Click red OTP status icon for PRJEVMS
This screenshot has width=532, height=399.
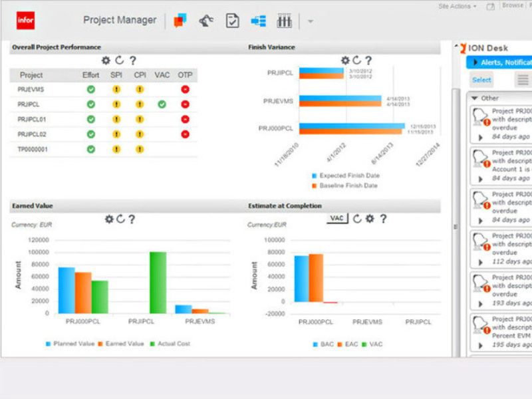(185, 89)
